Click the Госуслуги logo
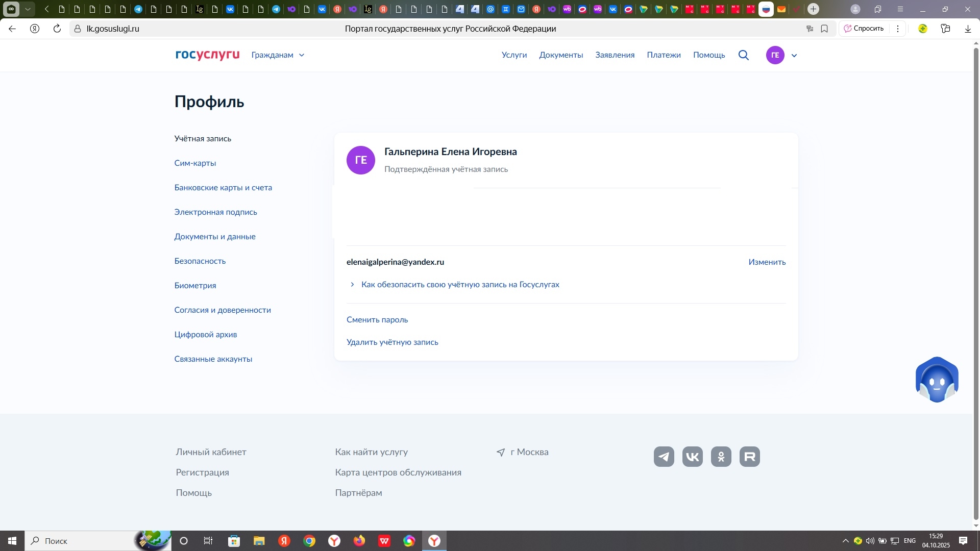 (x=207, y=55)
